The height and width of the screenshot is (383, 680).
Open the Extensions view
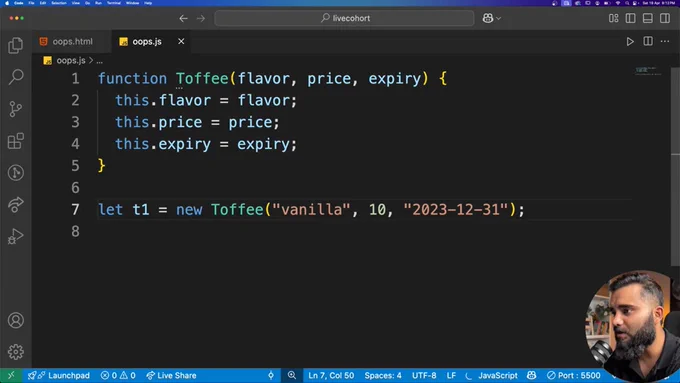[x=16, y=141]
